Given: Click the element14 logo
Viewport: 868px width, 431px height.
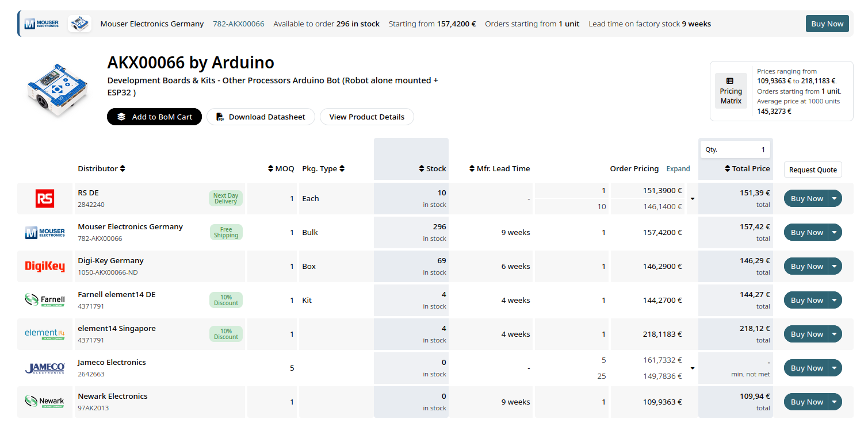Looking at the screenshot, I should pos(45,334).
